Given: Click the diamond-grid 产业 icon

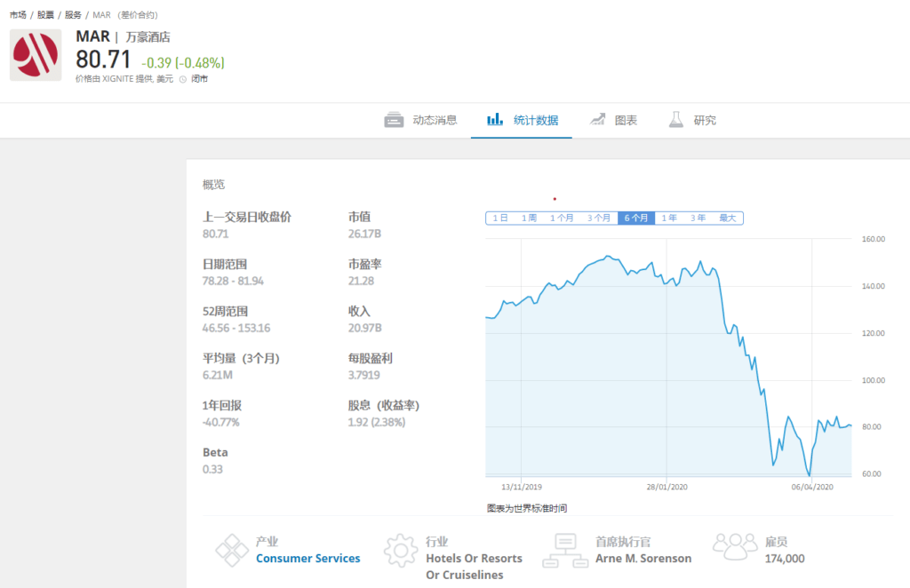Looking at the screenshot, I should point(232,551).
